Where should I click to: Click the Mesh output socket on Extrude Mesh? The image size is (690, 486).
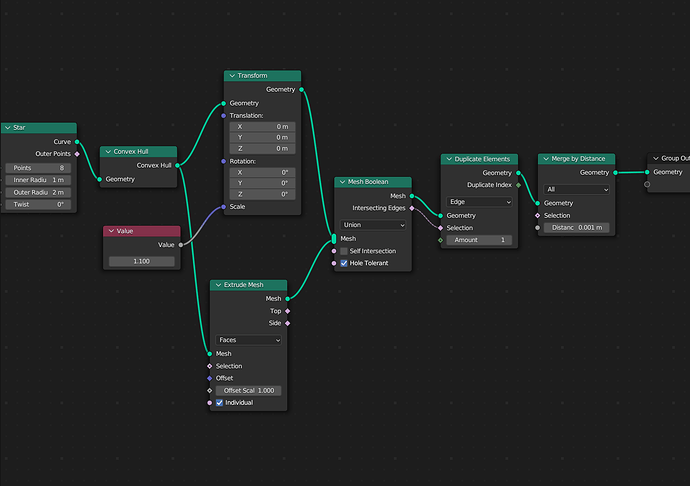(288, 298)
